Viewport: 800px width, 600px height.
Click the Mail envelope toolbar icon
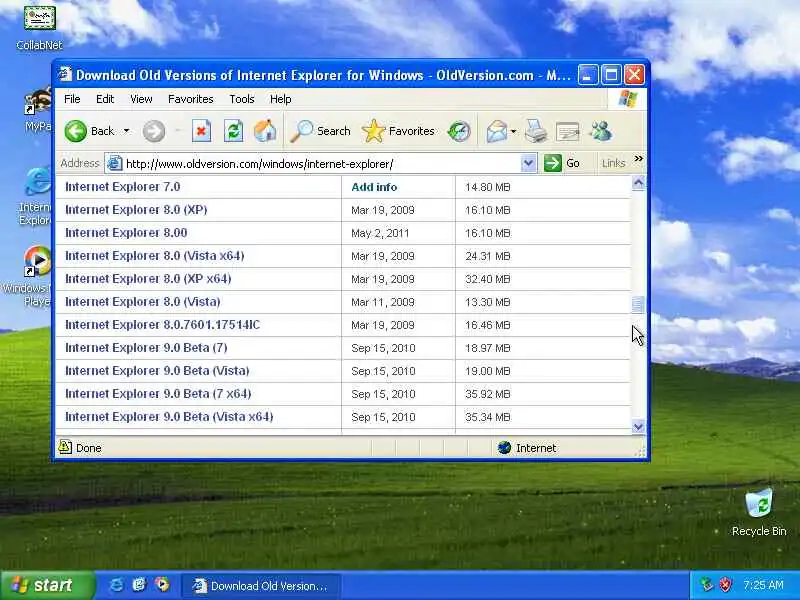coord(496,131)
